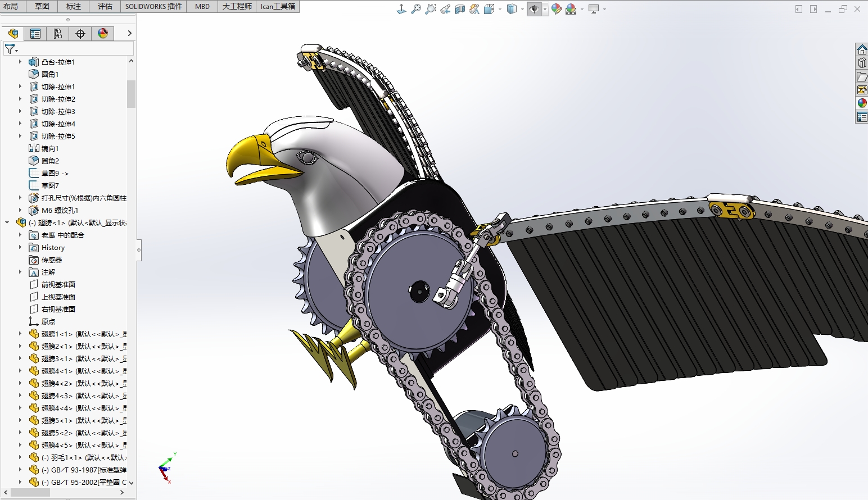
Task: Select the 圆角2 feature
Action: (x=50, y=161)
